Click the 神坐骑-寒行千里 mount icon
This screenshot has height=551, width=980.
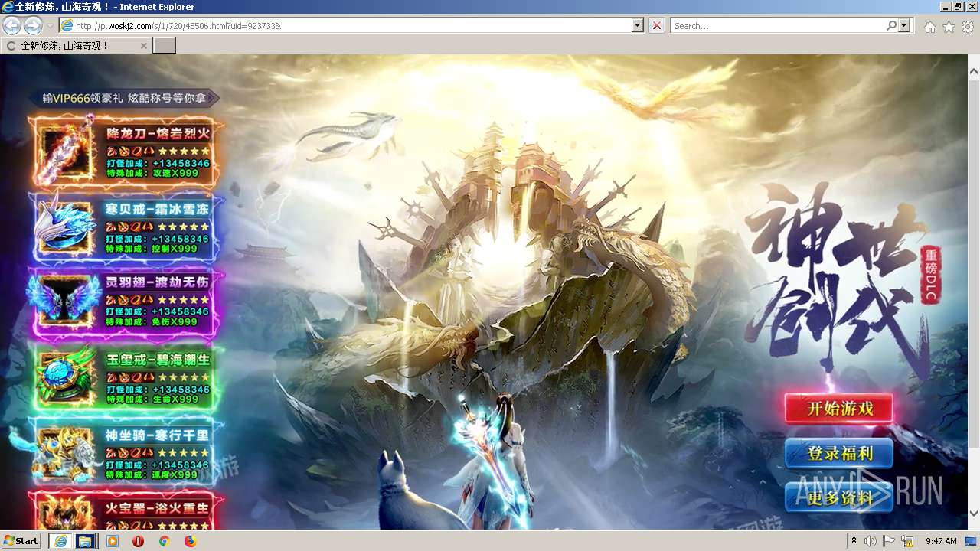[x=64, y=453]
